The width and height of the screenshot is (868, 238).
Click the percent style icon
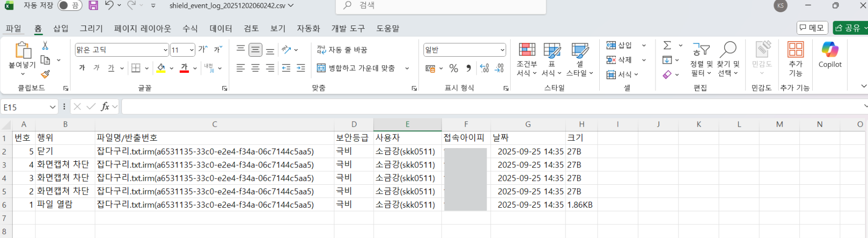(454, 68)
